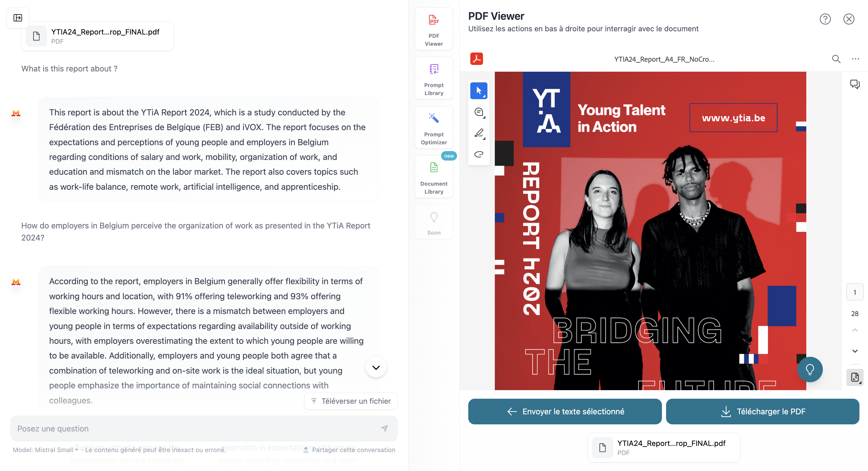Choose the comment annotation tool
Screen dimensions: 868x471
[x=479, y=112]
